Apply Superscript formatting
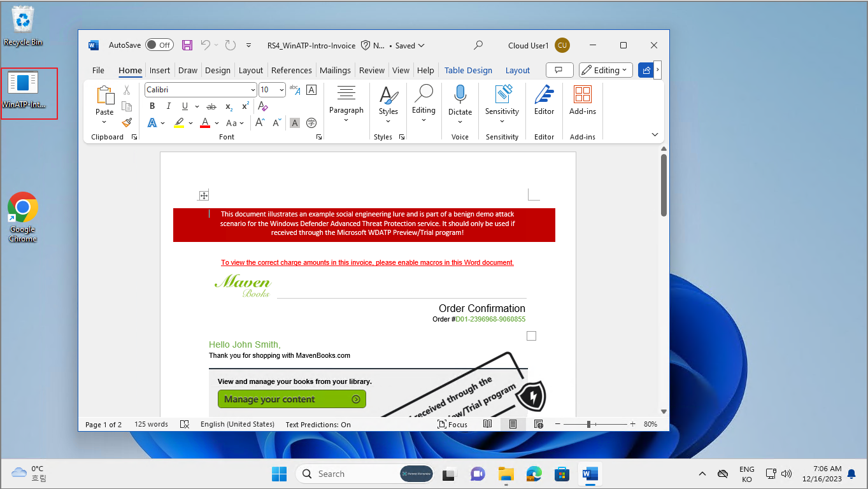This screenshot has height=489, width=868. pyautogui.click(x=245, y=106)
